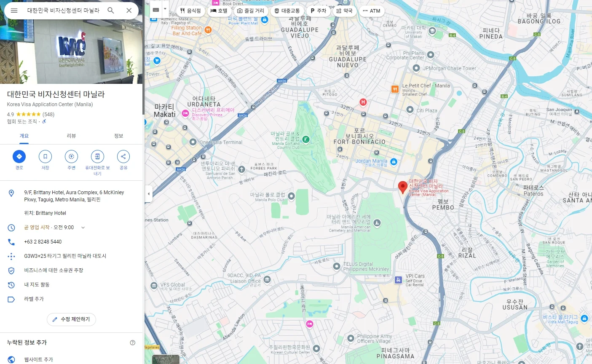
Task: Switch to the 정보 tab
Action: click(x=119, y=136)
